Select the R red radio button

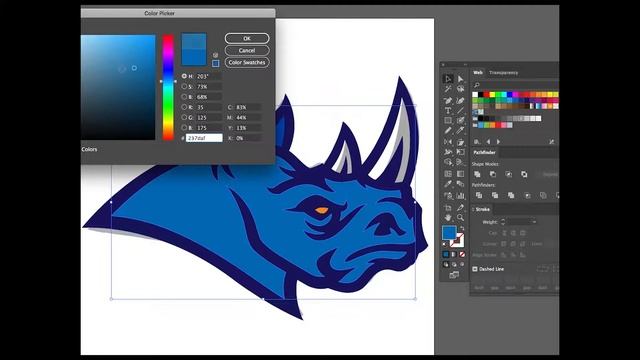pos(184,107)
